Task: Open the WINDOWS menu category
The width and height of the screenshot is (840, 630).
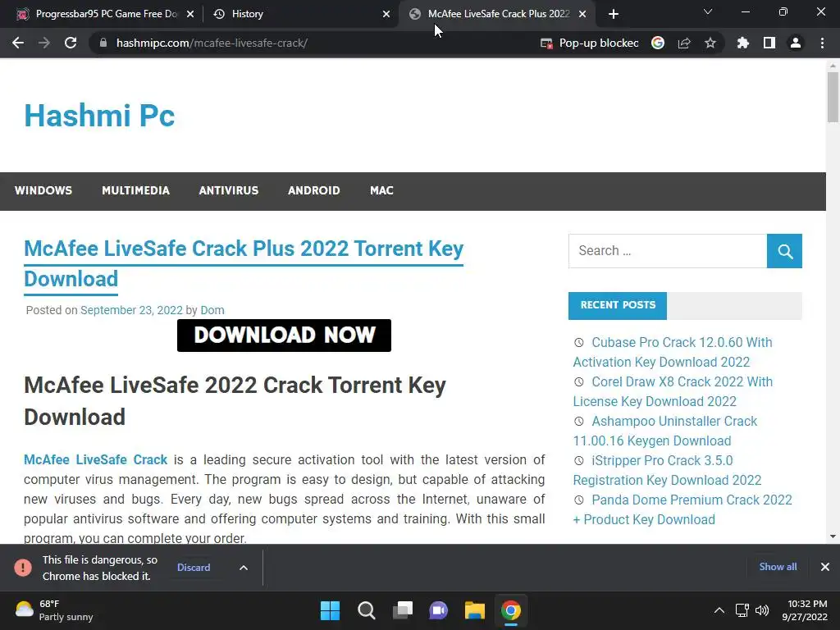Action: pos(43,190)
